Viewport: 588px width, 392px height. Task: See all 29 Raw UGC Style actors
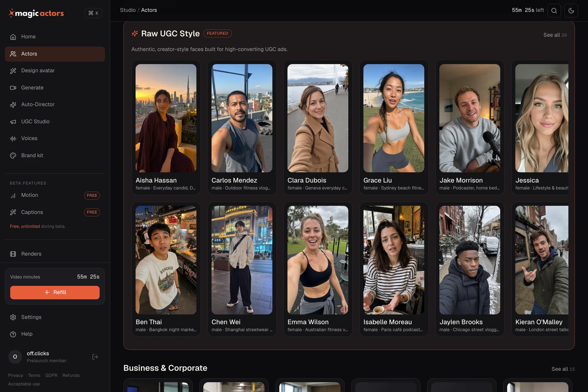tap(555, 35)
